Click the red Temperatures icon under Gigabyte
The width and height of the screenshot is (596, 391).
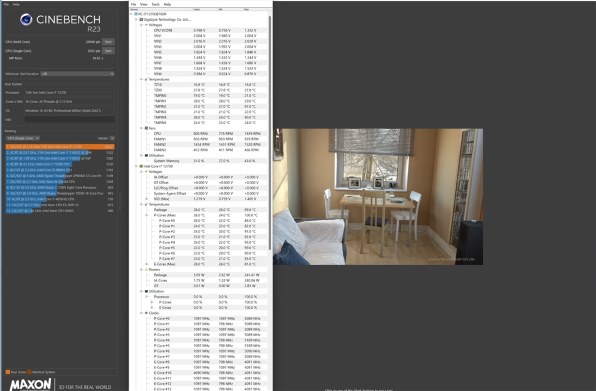click(x=146, y=79)
